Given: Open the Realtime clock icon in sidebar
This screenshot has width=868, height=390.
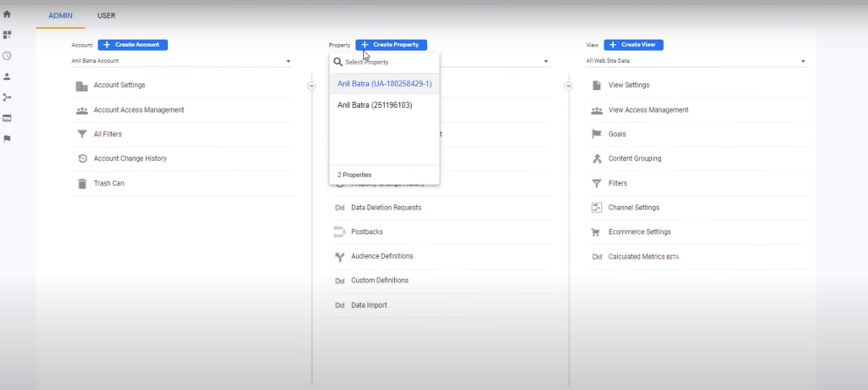Looking at the screenshot, I should click(7, 56).
